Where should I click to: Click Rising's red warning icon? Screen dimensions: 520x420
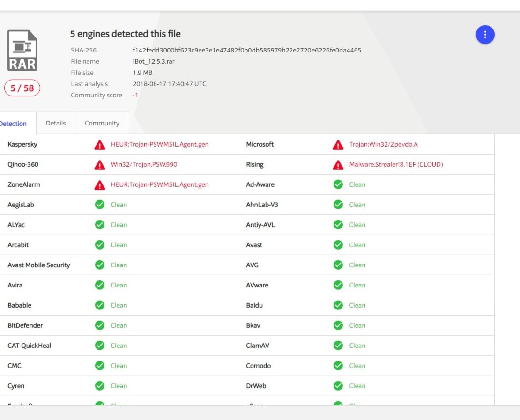click(338, 165)
